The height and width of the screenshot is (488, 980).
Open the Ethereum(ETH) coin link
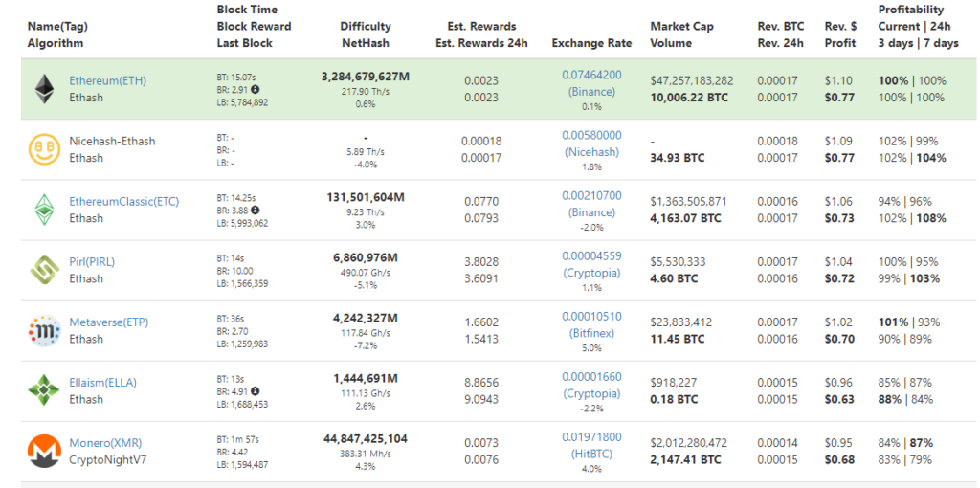(x=107, y=80)
